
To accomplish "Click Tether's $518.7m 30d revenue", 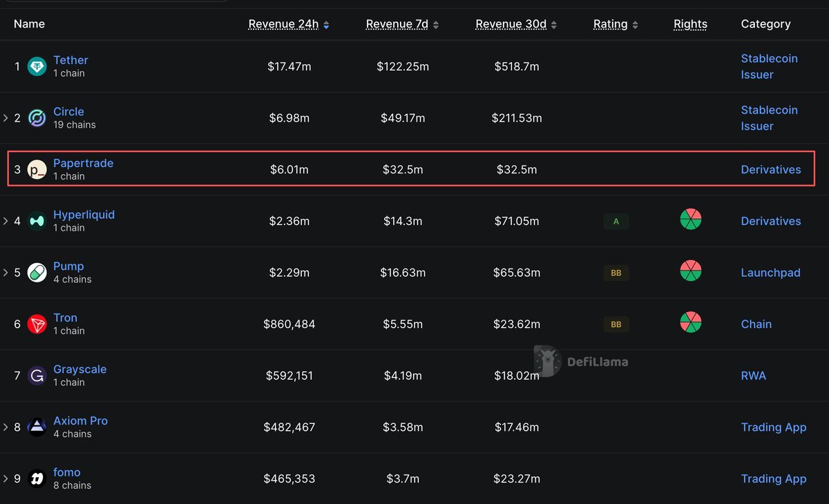I will (516, 67).
